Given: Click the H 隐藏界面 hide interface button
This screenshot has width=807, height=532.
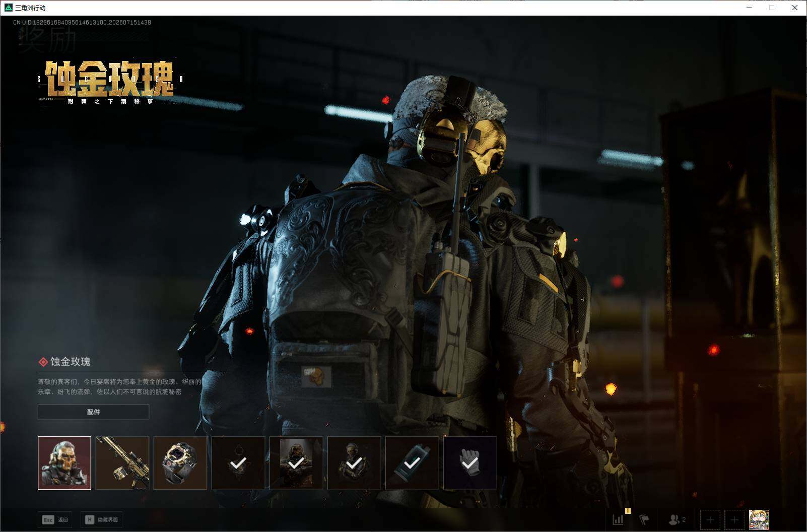Looking at the screenshot, I should click(x=101, y=519).
